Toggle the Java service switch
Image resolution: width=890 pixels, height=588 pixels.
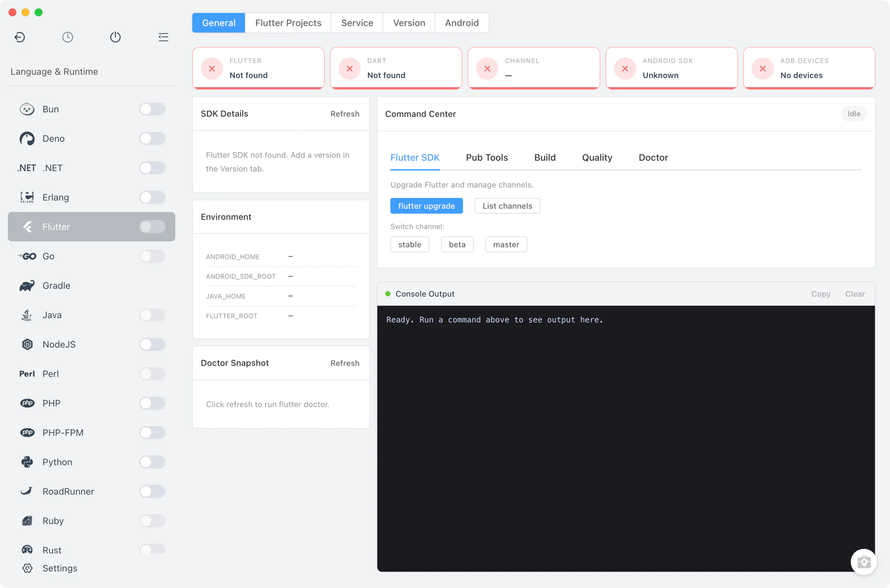[x=152, y=315]
